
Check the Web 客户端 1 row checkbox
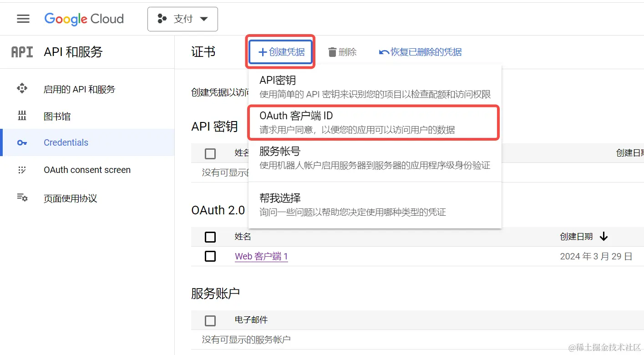click(210, 257)
